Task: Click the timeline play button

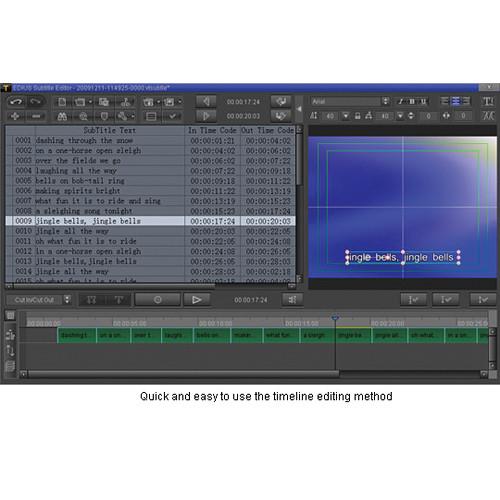Action: pyautogui.click(x=197, y=300)
